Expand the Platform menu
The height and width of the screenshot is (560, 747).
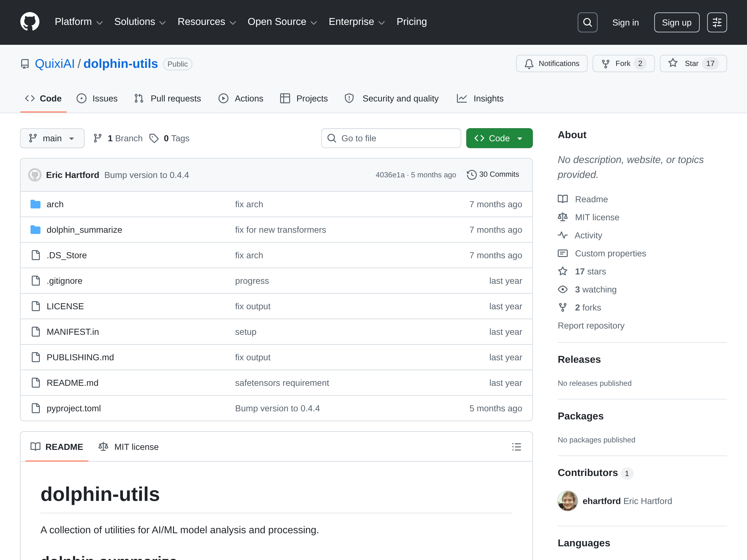[x=78, y=22]
